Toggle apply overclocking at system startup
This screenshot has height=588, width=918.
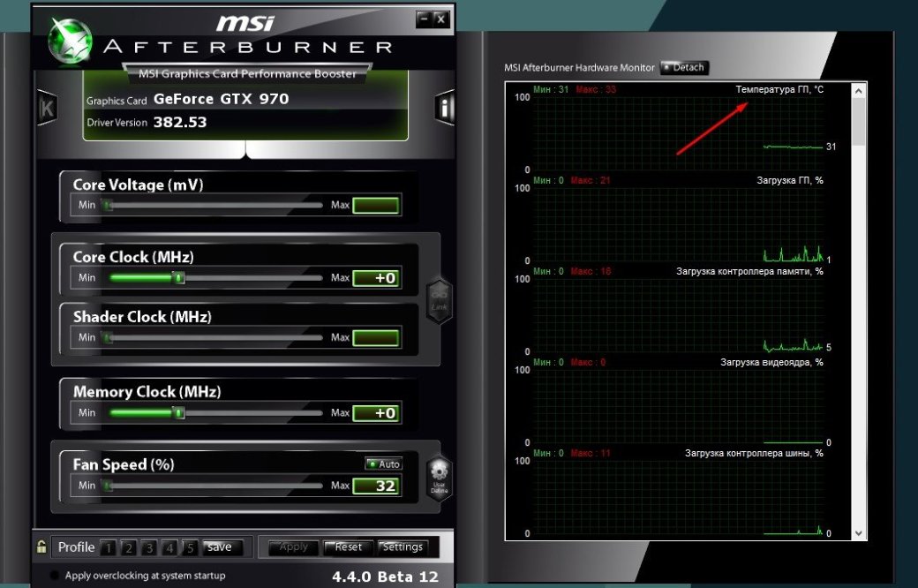click(55, 576)
